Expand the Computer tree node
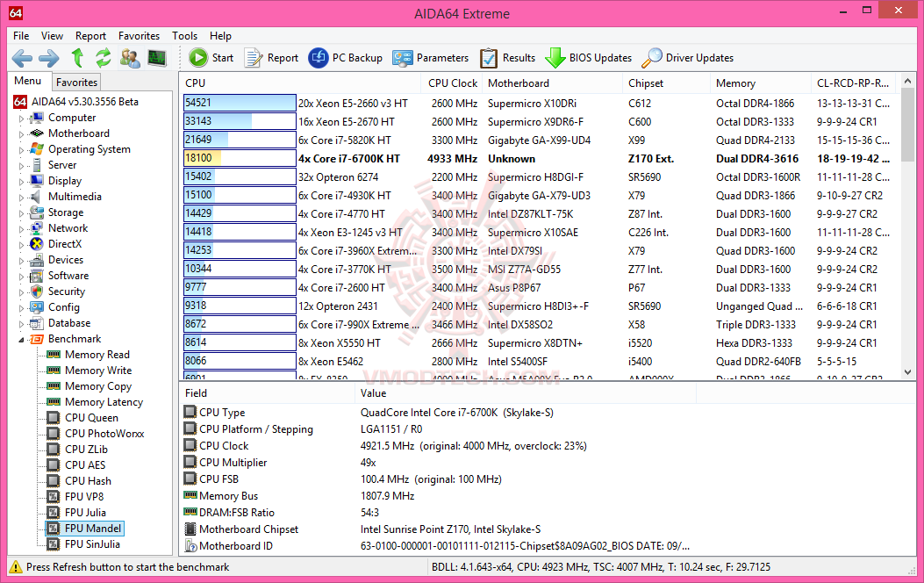 coord(21,118)
